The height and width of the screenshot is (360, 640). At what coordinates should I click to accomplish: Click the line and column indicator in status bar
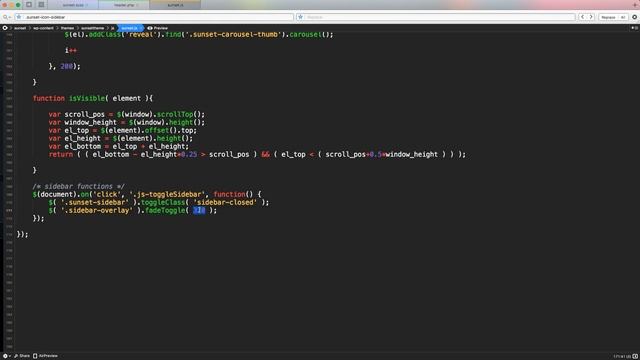[622, 356]
